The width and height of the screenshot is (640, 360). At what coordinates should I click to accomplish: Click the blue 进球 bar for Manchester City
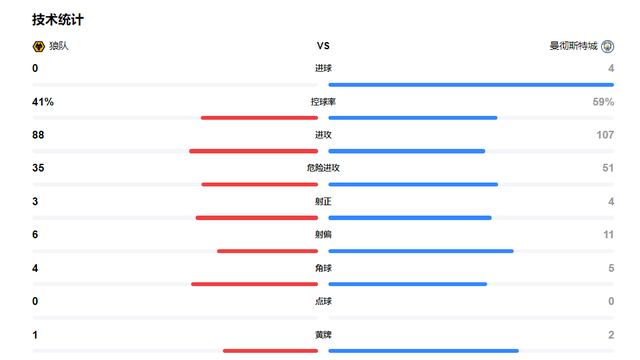[x=471, y=85]
